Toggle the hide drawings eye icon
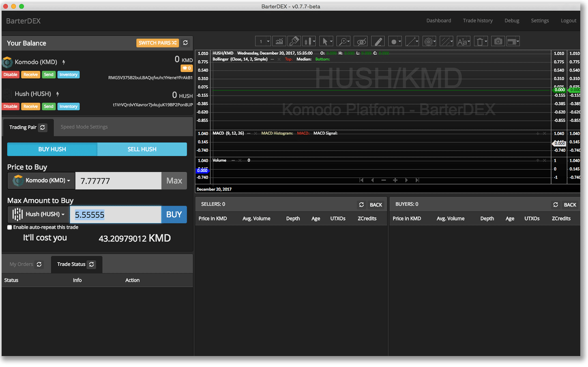This screenshot has height=367, width=588. point(361,41)
